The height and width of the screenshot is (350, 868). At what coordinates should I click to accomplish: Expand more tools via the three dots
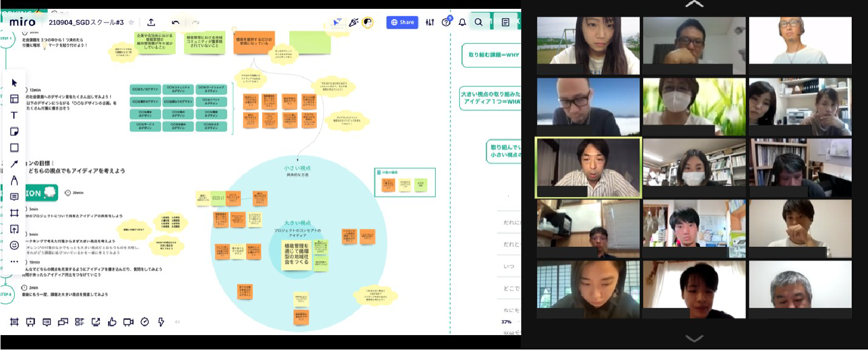pos(14,261)
